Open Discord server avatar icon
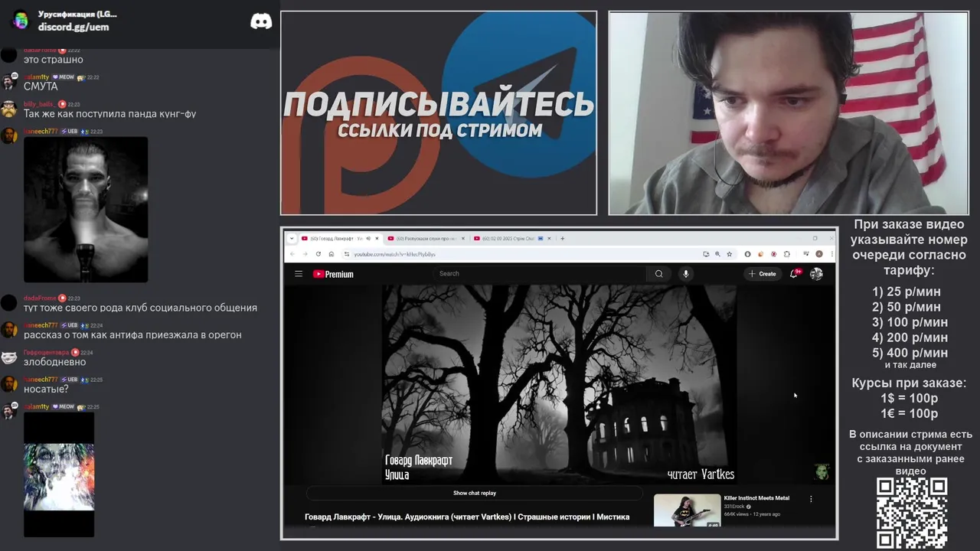The height and width of the screenshot is (551, 980). [21, 20]
